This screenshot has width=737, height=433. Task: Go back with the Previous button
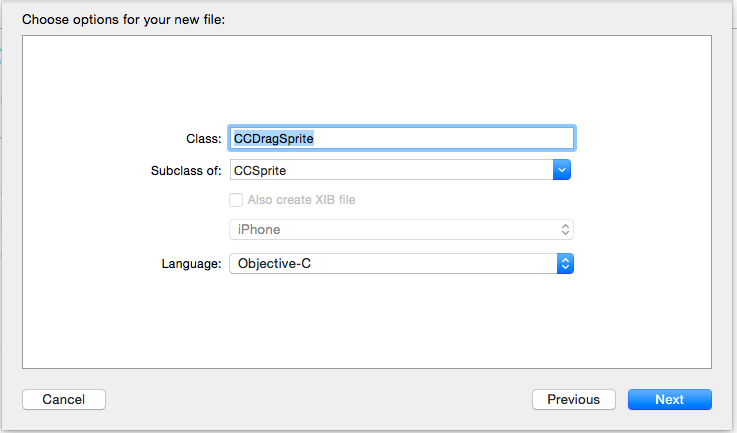(573, 400)
